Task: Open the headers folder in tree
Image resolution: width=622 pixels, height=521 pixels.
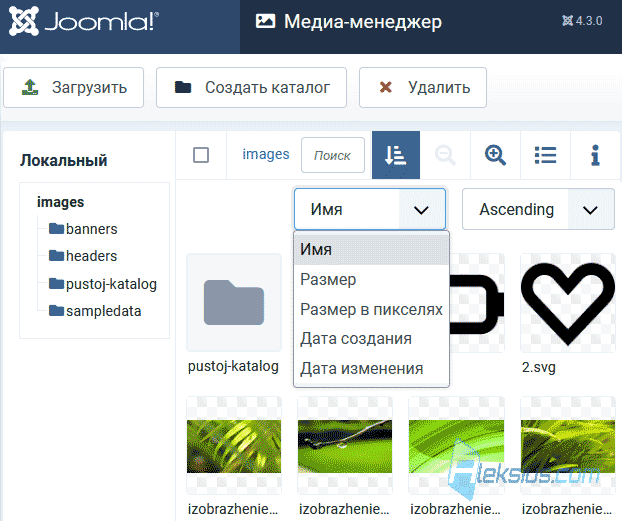Action: click(83, 256)
